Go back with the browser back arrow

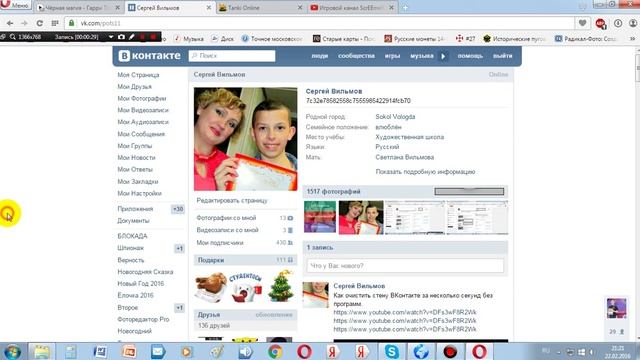10,23
